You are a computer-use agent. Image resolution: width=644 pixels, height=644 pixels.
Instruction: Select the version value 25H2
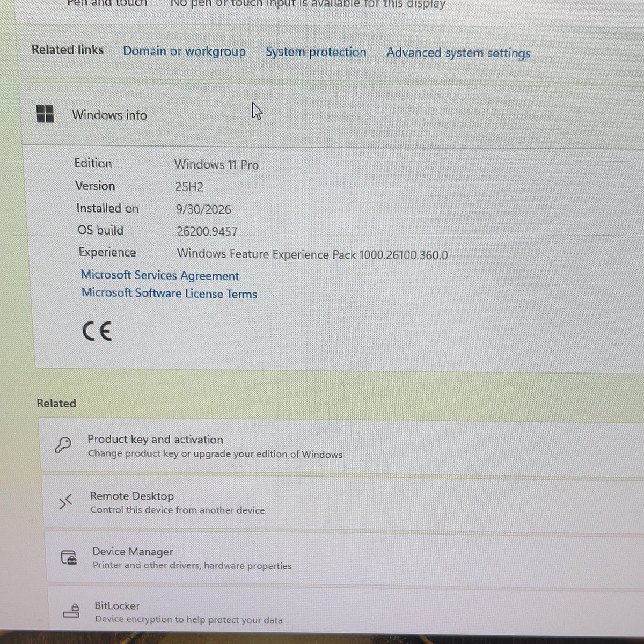pyautogui.click(x=189, y=187)
